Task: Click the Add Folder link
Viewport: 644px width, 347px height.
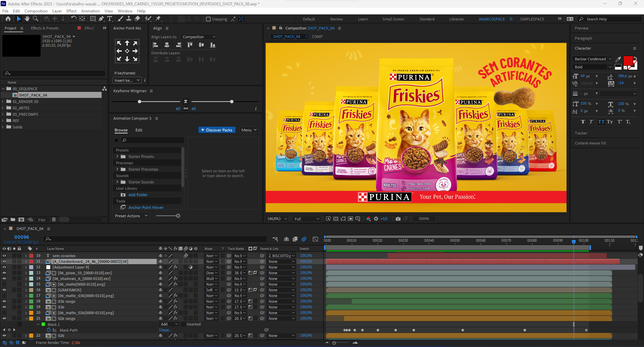Action: click(x=138, y=195)
